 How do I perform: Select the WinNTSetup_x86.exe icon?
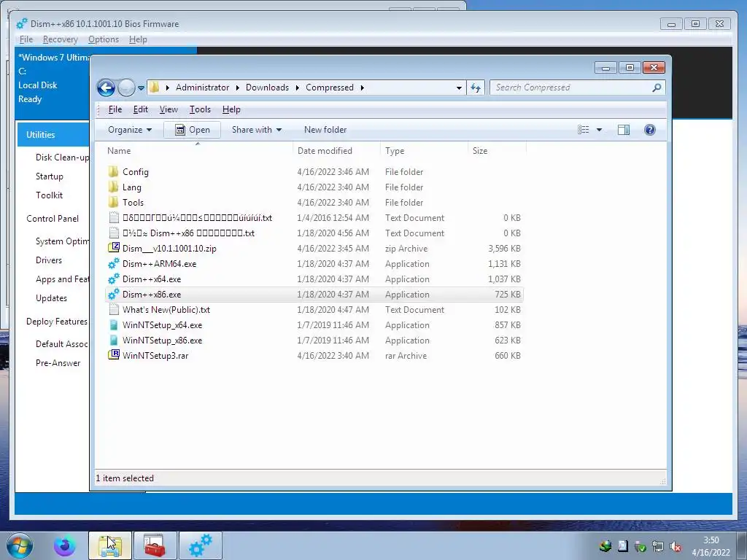click(113, 340)
